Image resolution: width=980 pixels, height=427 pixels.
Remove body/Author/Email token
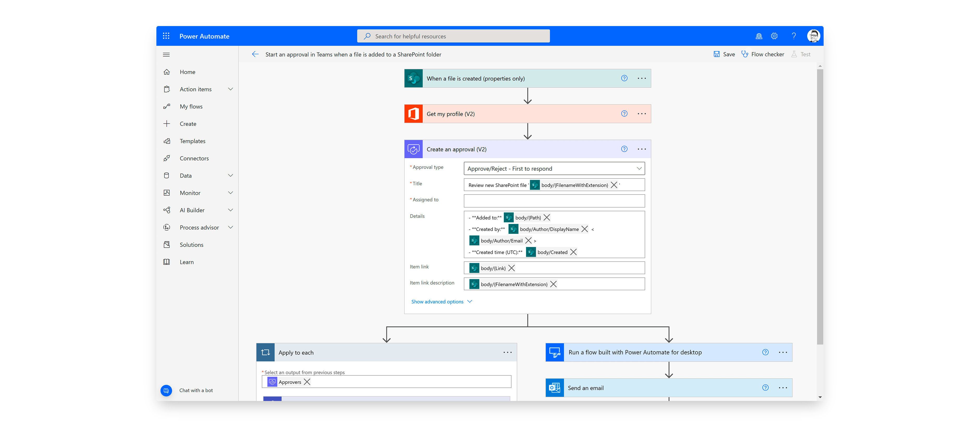528,241
